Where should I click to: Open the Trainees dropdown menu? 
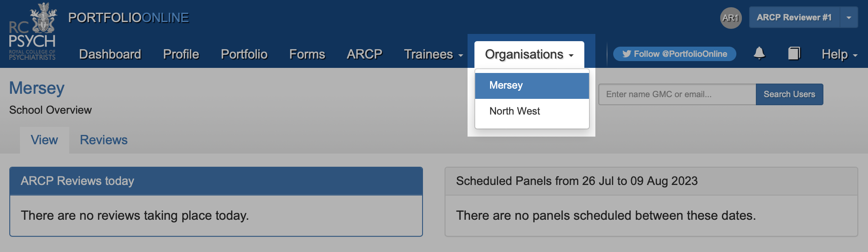(433, 54)
